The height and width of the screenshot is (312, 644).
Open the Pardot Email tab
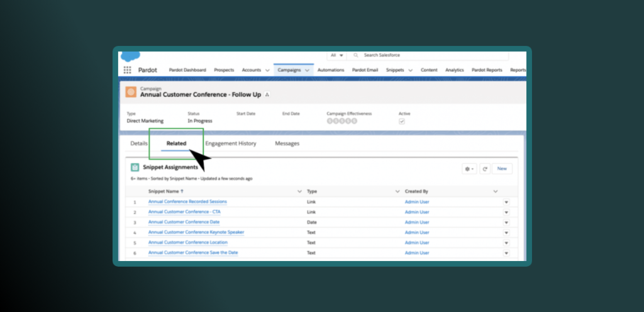coord(365,70)
